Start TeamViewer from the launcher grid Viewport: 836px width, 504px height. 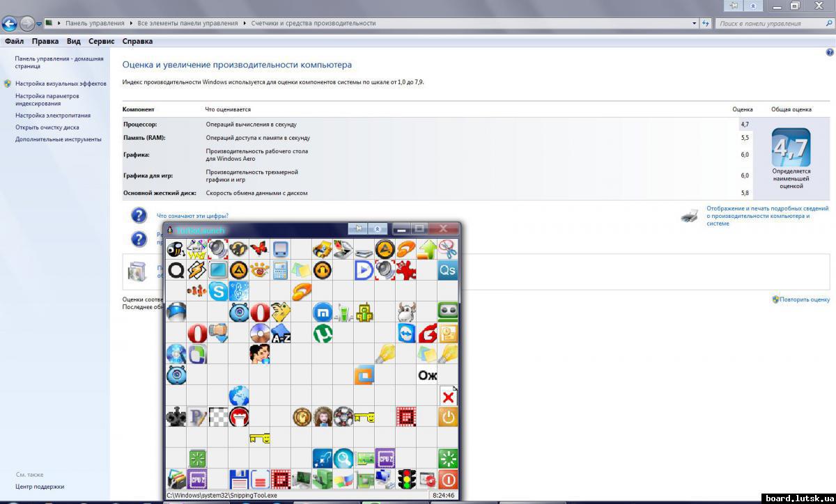click(406, 333)
